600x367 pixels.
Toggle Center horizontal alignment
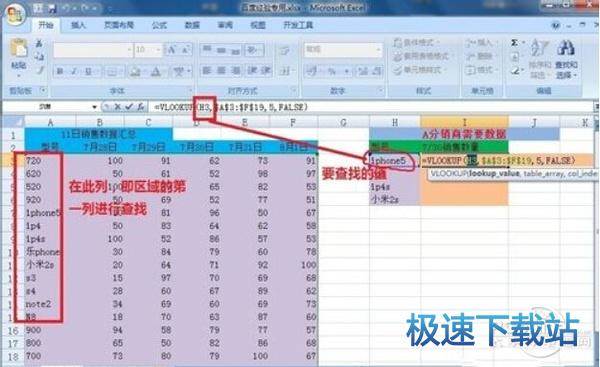(221, 71)
